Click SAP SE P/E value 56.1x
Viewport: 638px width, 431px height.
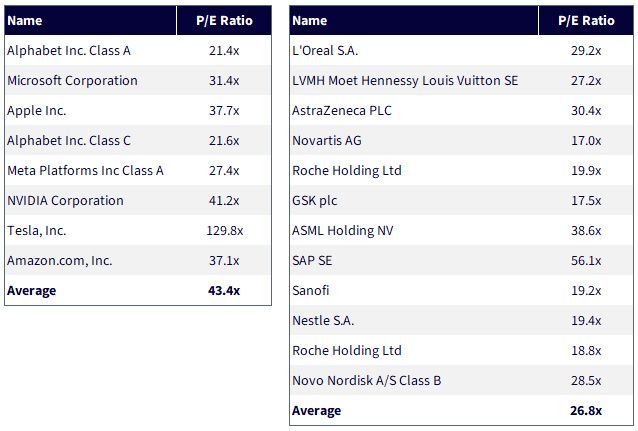(586, 260)
